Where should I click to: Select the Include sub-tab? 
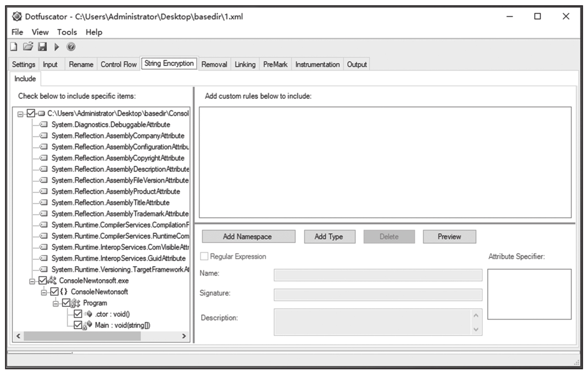25,79
